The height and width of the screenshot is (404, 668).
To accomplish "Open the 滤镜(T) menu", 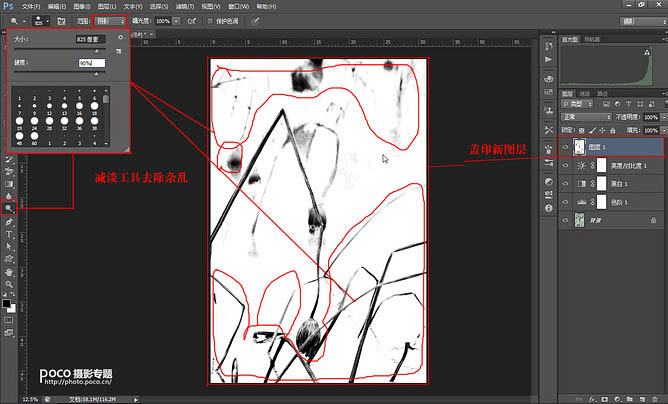I will [184, 6].
